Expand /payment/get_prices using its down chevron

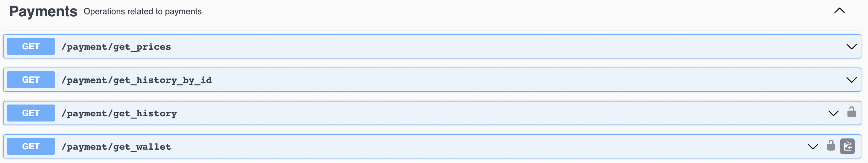[x=851, y=47]
